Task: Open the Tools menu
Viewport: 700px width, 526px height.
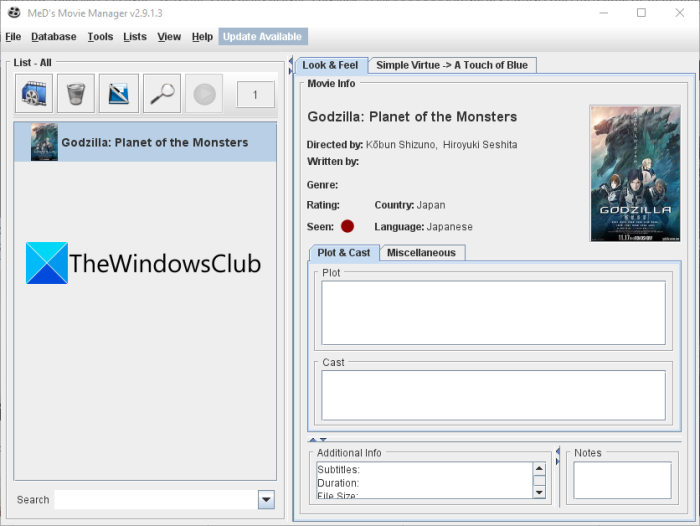Action: pyautogui.click(x=100, y=37)
